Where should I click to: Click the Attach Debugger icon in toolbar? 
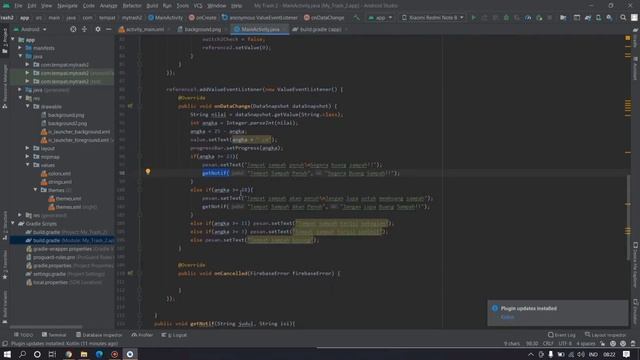(x=539, y=18)
